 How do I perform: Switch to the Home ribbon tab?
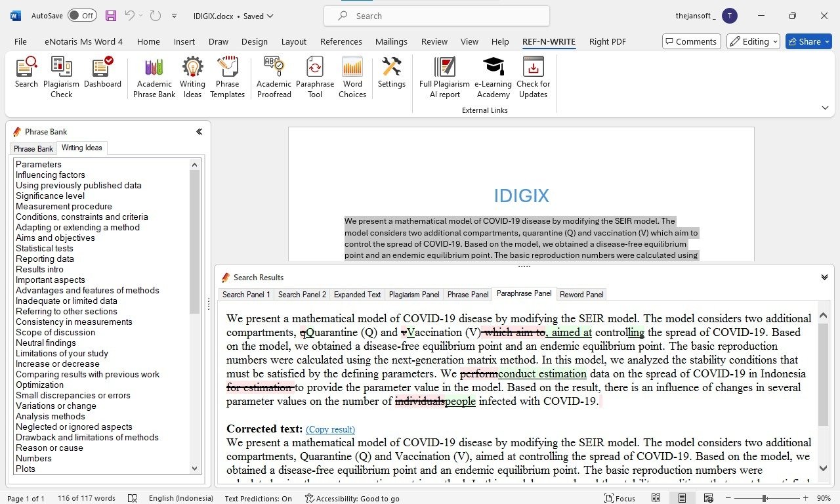148,41
